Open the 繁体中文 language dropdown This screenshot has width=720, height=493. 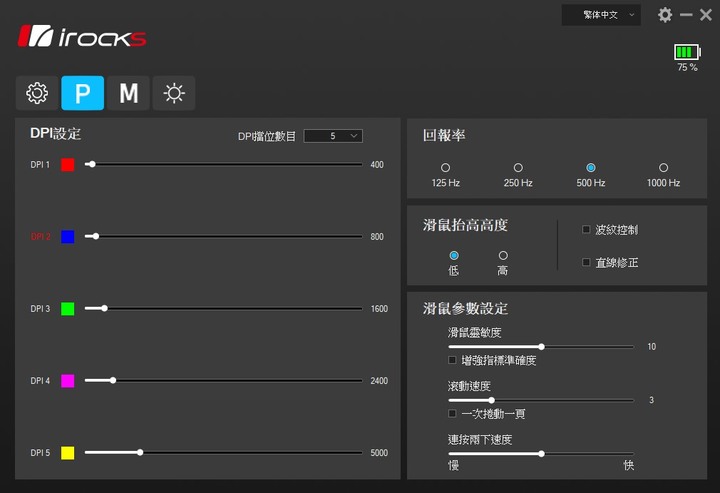point(601,15)
